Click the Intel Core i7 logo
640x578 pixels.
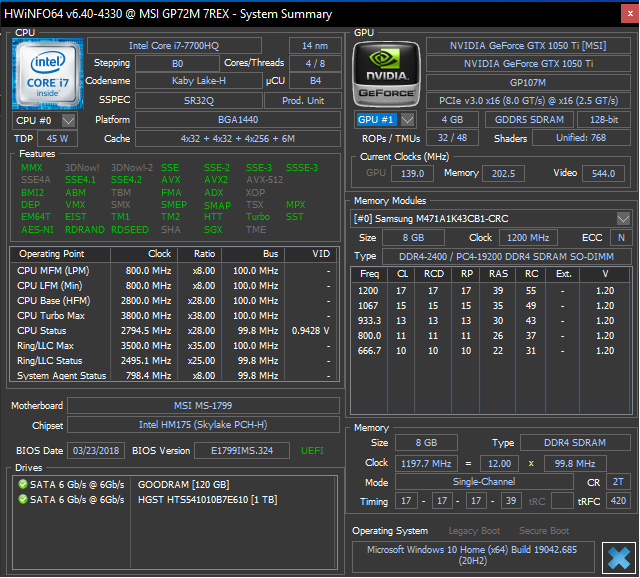[48, 74]
